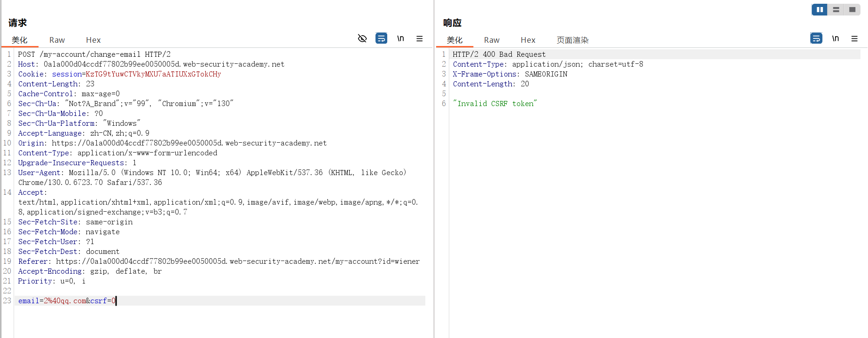Open the request Raw tab
The height and width of the screenshot is (338, 868).
click(57, 40)
